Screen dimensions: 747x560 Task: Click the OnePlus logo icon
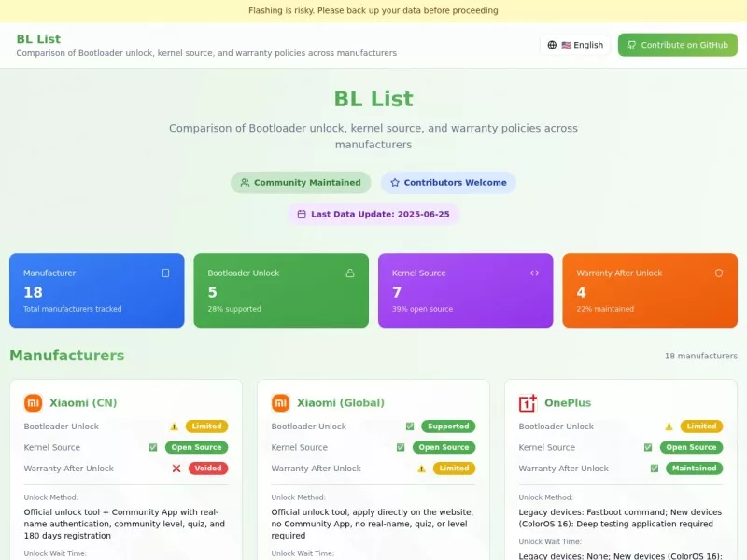(528, 403)
